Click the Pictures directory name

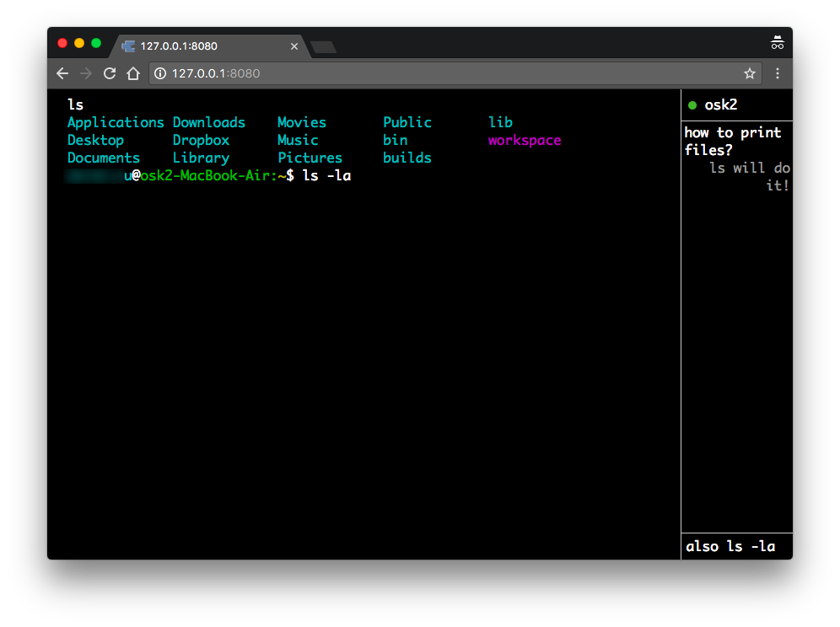point(310,158)
